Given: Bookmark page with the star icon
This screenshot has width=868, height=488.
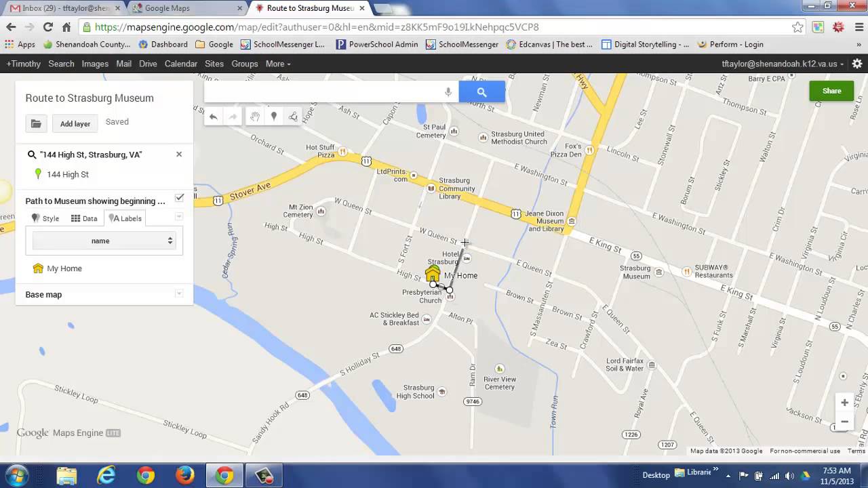Looking at the screenshot, I should [797, 27].
